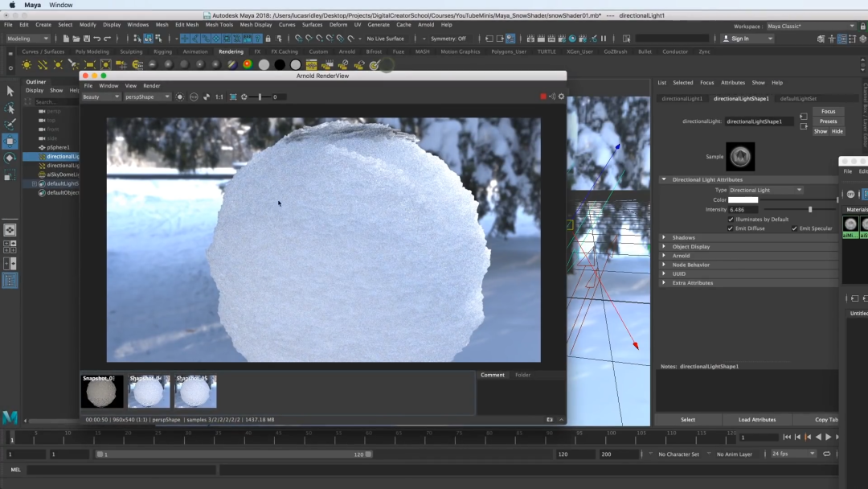
Task: Click the black material sphere shelf icon
Action: point(280,65)
